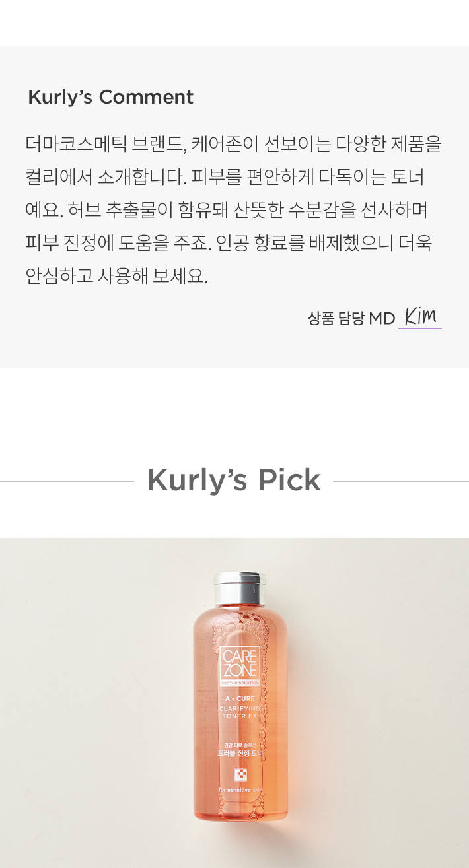Click the divider line left of Kurly's Pick
Image resolution: width=469 pixels, height=868 pixels.
67,481
